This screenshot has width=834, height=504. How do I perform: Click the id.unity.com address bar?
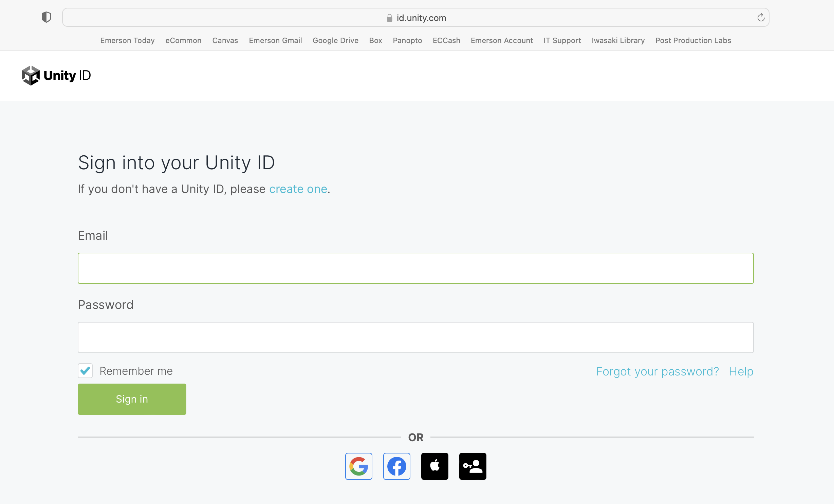click(x=415, y=17)
